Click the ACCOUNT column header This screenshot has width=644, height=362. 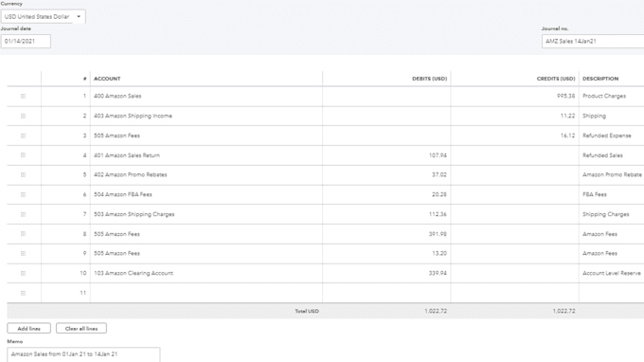coord(107,79)
